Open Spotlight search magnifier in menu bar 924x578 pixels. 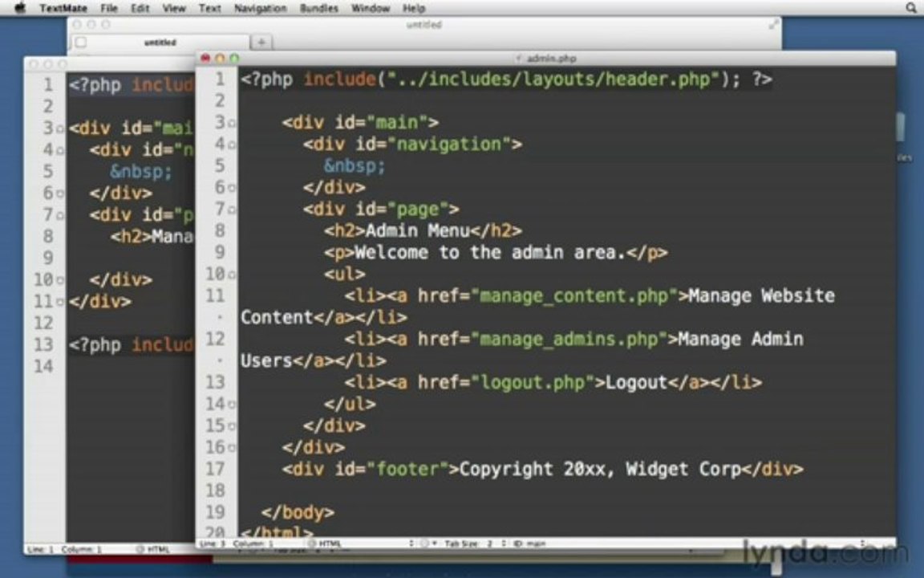(911, 8)
